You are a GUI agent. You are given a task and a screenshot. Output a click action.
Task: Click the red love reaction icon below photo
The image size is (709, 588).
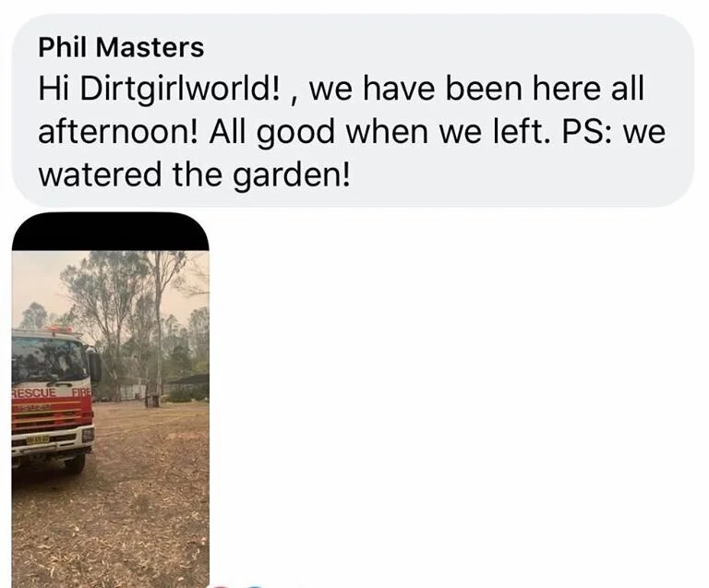pos(221,586)
